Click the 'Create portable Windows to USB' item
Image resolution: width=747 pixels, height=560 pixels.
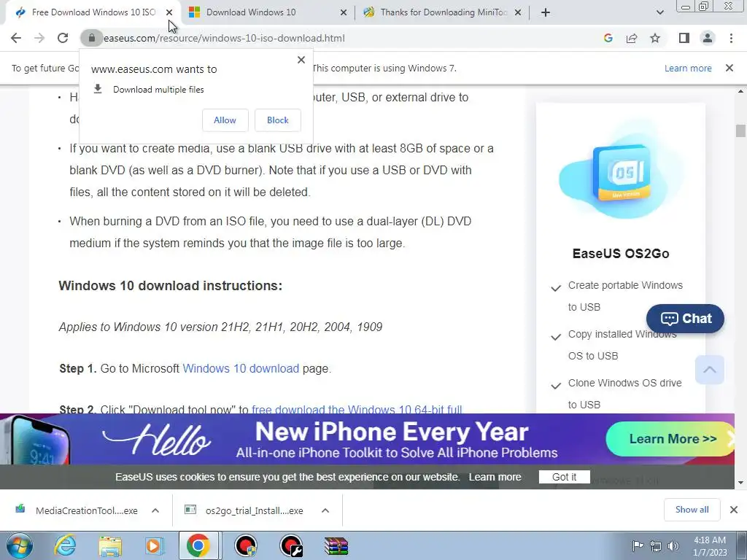[x=625, y=296]
